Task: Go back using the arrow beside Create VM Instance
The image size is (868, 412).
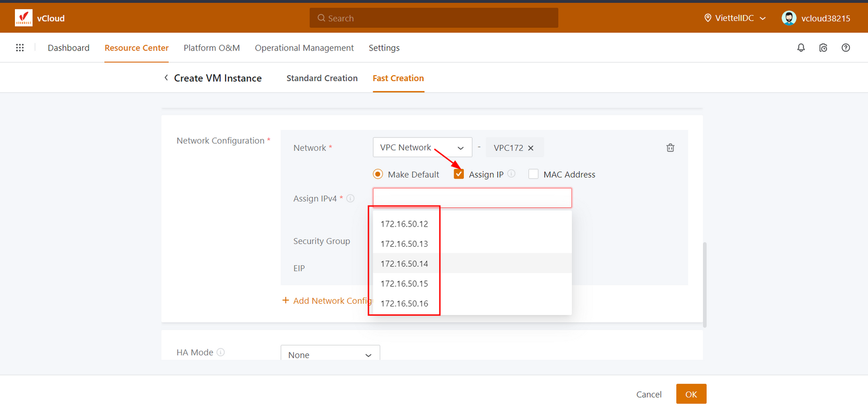Action: [166, 78]
